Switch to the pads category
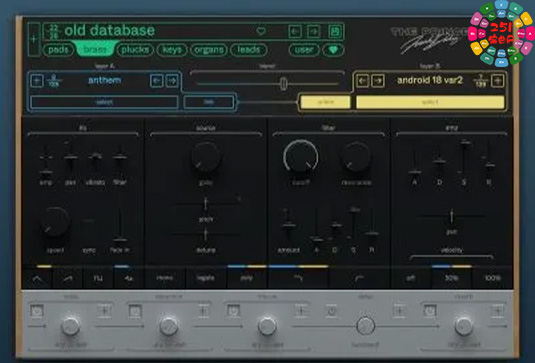This screenshot has height=363, width=535. pos(58,50)
